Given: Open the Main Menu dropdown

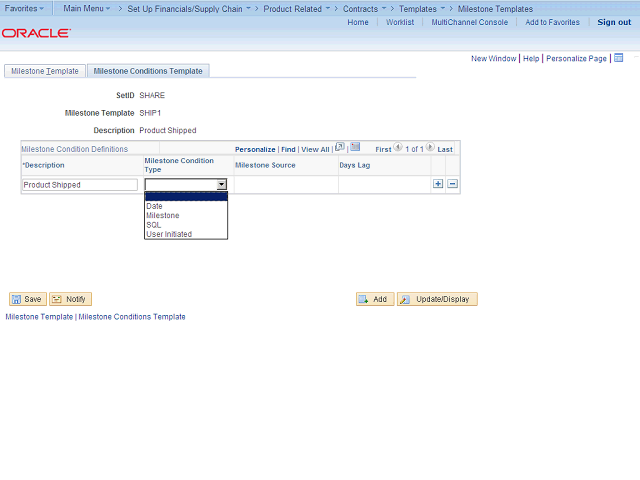Looking at the screenshot, I should pyautogui.click(x=87, y=9).
